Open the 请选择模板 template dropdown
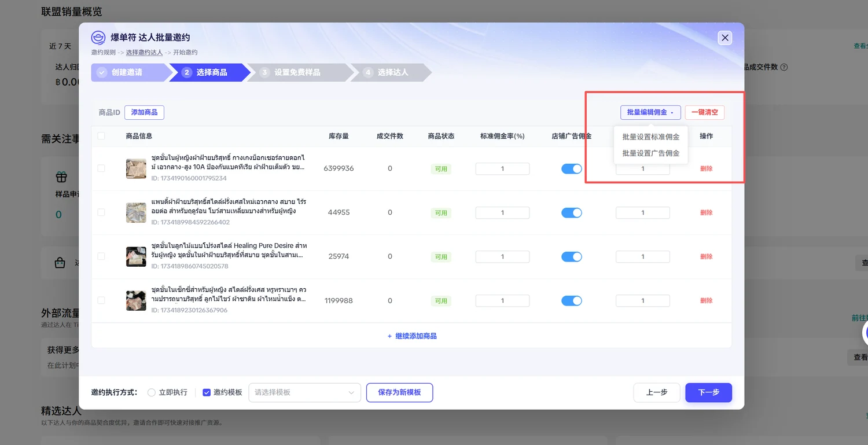This screenshot has width=868, height=445. pyautogui.click(x=304, y=392)
